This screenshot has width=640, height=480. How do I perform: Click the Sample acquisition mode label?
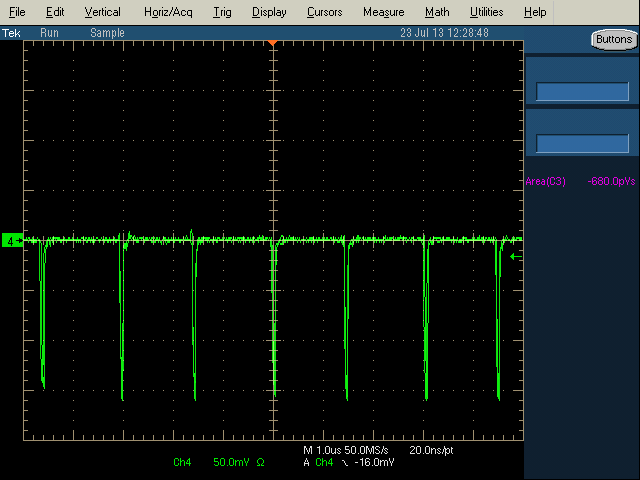[107, 33]
